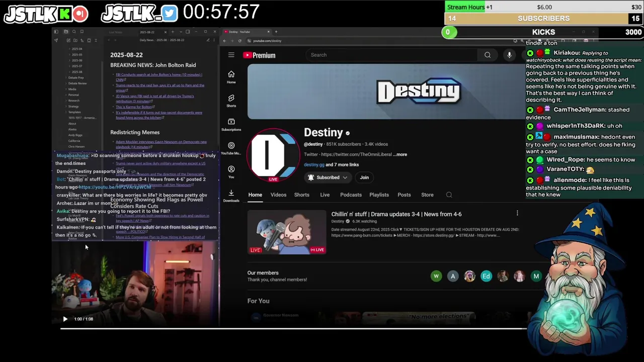
Task: Switch to the Podcasts channel tab
Action: pos(351,195)
